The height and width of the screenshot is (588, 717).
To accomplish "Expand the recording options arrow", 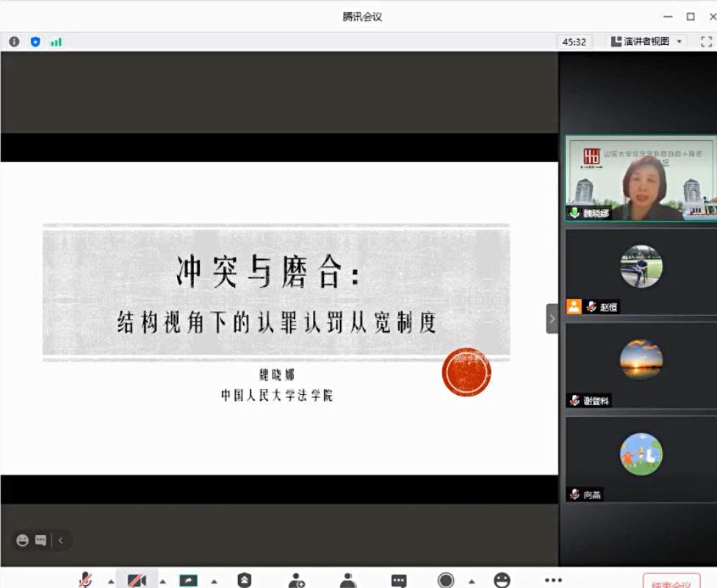I will point(471,581).
